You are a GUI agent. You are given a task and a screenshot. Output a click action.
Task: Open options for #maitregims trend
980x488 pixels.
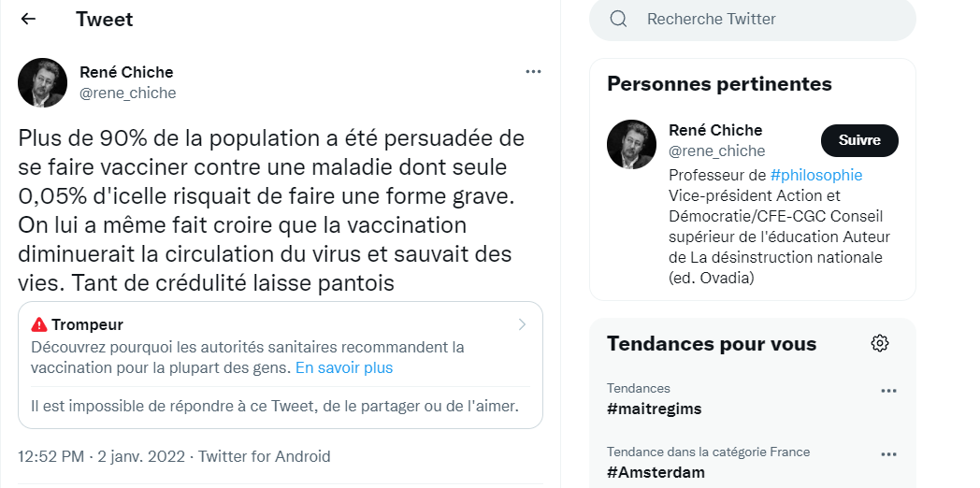[x=888, y=391]
